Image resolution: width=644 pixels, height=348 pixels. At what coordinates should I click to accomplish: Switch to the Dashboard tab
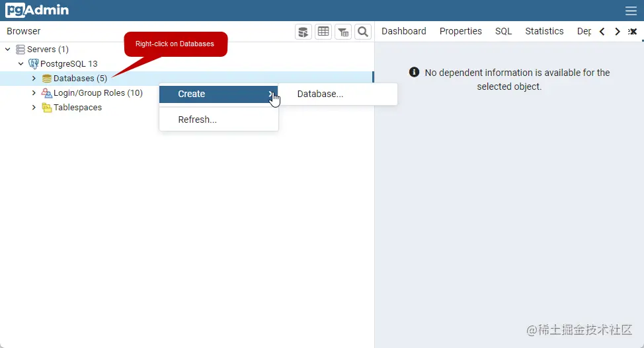pyautogui.click(x=404, y=31)
